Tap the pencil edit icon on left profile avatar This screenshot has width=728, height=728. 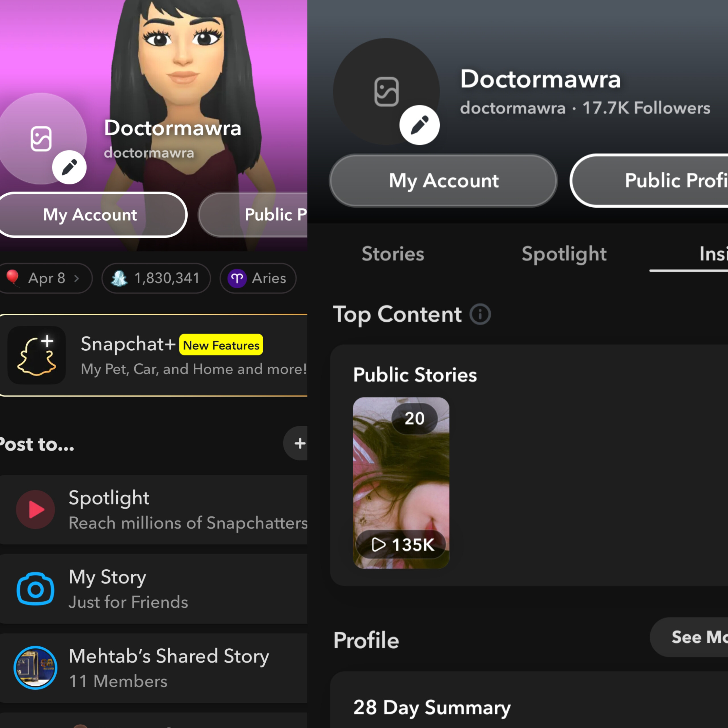(69, 167)
